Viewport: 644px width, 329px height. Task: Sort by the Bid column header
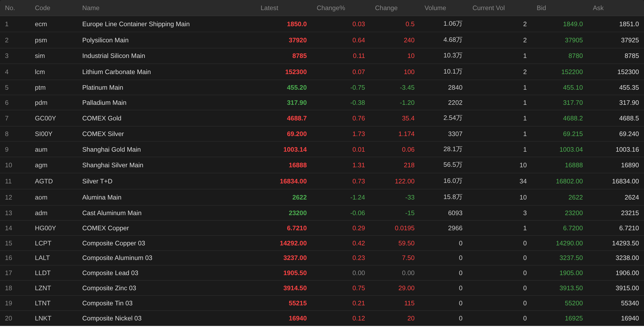click(x=541, y=8)
